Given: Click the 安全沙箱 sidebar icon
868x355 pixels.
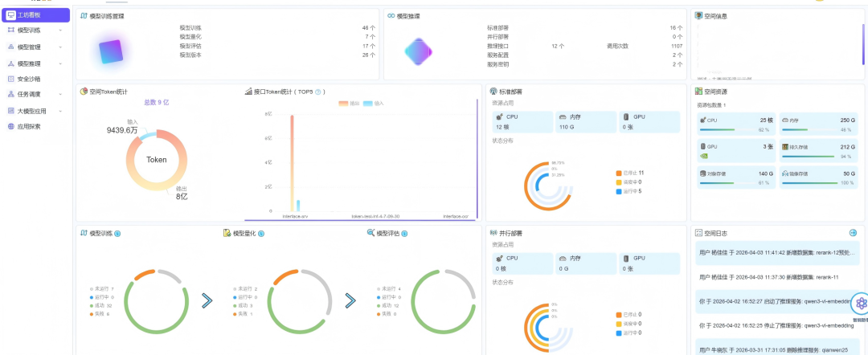Looking at the screenshot, I should pos(10,79).
